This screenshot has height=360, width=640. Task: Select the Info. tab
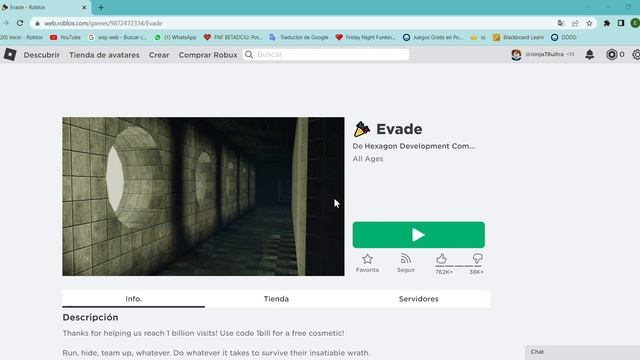133,299
